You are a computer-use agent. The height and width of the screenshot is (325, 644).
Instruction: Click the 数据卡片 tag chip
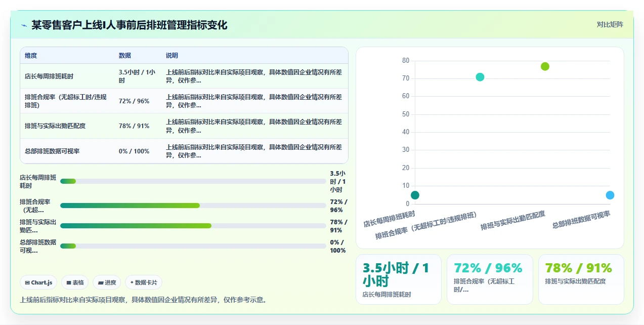[144, 282]
